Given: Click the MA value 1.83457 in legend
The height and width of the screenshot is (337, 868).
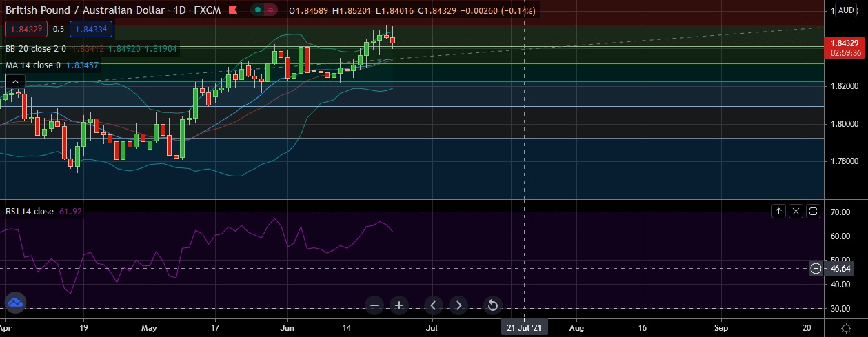Looking at the screenshot, I should coord(84,65).
